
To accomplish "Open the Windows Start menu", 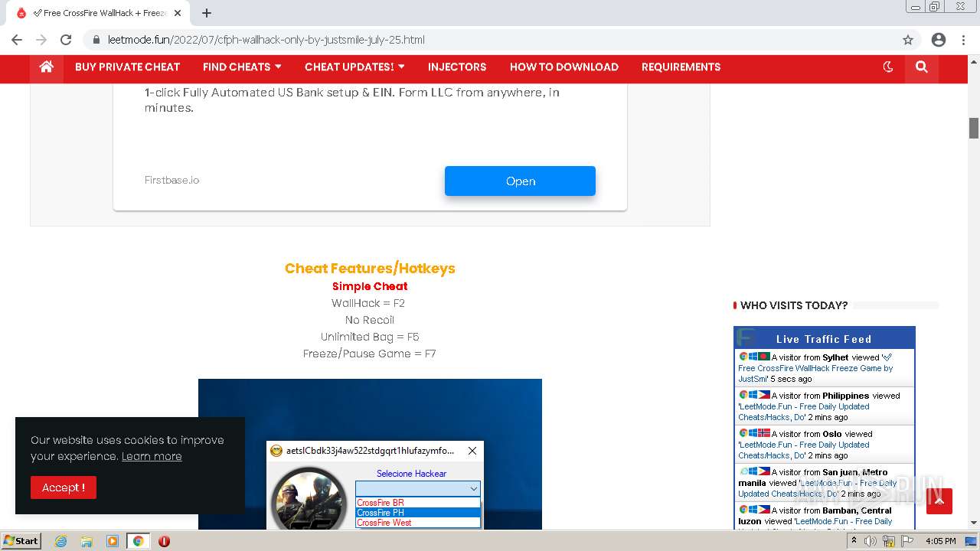I will click(21, 540).
